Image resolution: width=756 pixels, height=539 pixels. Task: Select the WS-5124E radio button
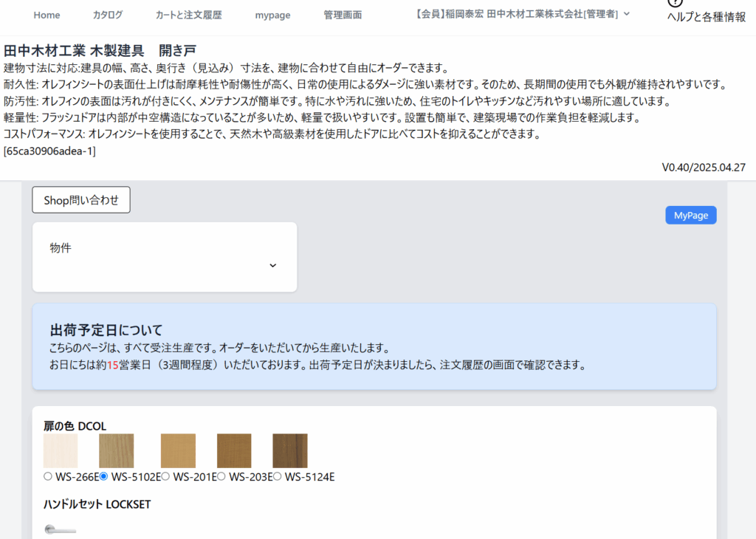(x=278, y=476)
